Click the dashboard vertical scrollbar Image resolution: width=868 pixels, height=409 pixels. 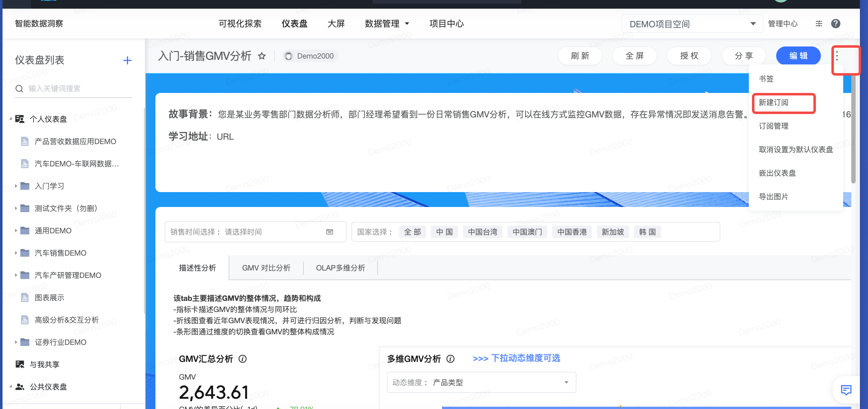853,129
